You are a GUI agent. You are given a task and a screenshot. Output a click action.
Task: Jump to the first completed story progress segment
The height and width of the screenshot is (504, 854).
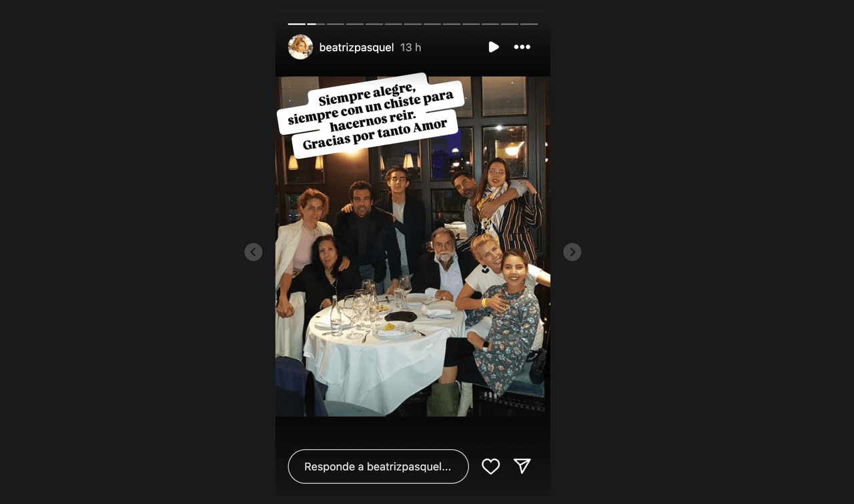296,24
